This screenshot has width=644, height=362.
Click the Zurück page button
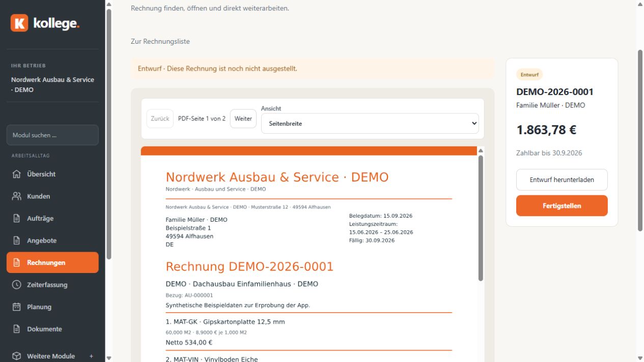(160, 118)
